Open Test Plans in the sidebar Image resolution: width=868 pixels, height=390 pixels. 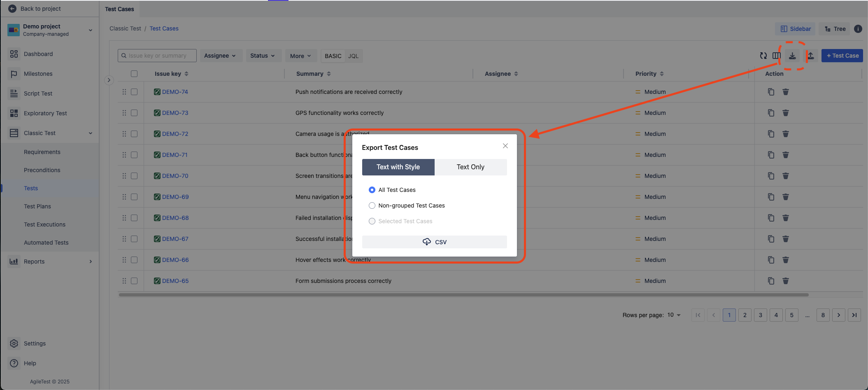(x=37, y=206)
